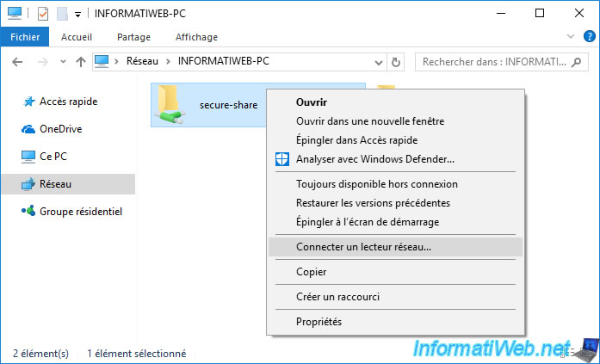Expand the address bar history dropdown
The image size is (600, 364).
(x=379, y=62)
